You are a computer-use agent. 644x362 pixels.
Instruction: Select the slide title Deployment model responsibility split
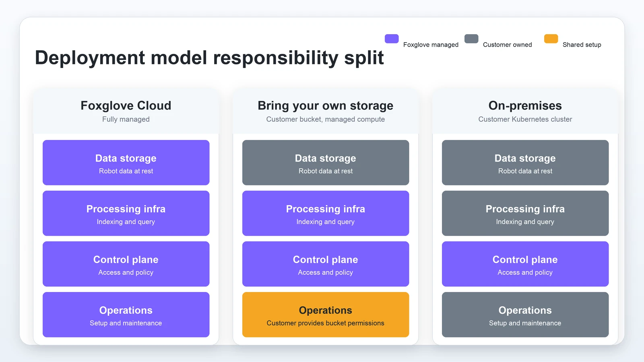[x=209, y=58]
